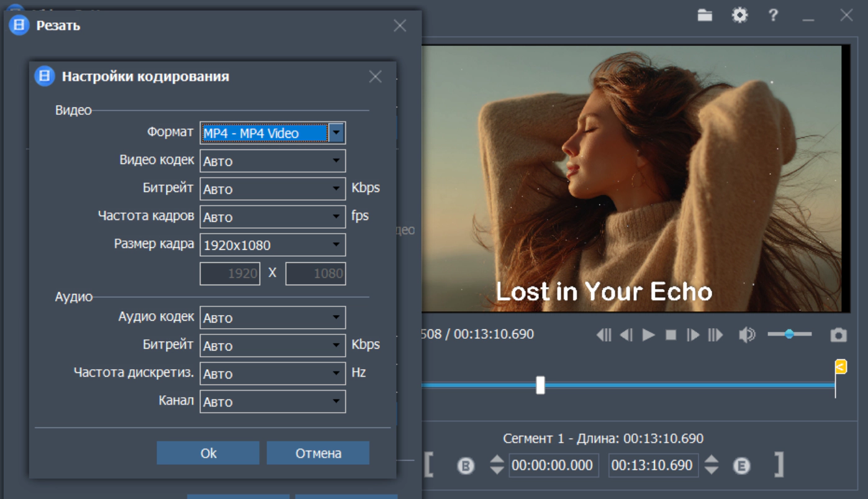Set segment end with E marker button
Image resolution: width=868 pixels, height=499 pixels.
[x=741, y=465]
